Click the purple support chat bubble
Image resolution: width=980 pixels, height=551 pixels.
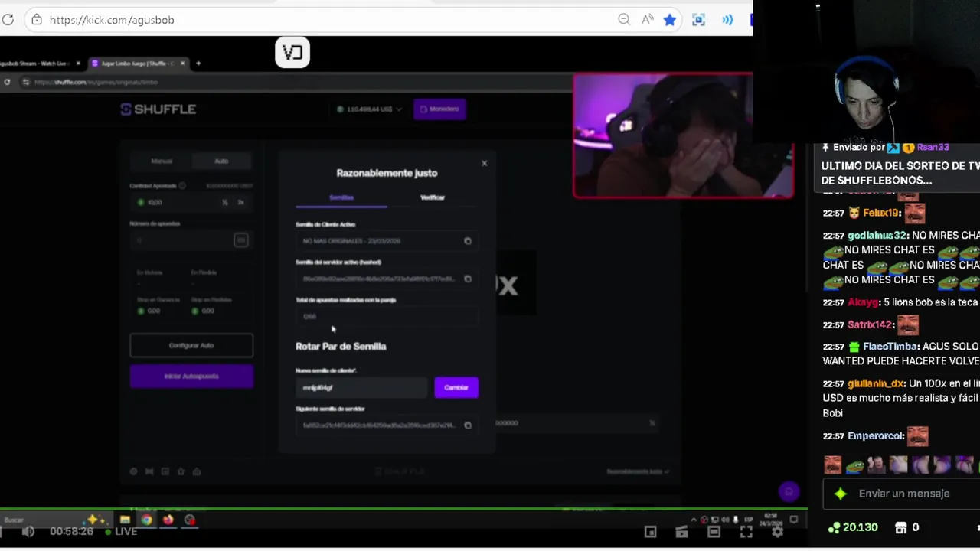[789, 492]
